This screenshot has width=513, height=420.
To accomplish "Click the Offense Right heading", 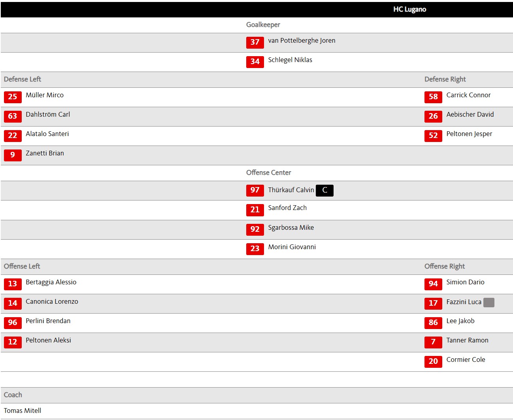I will pyautogui.click(x=445, y=267).
